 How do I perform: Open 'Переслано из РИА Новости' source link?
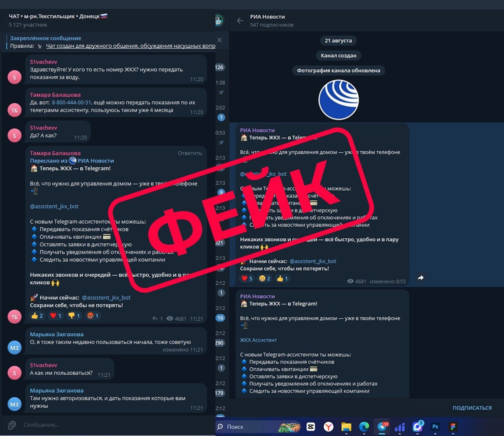(72, 161)
